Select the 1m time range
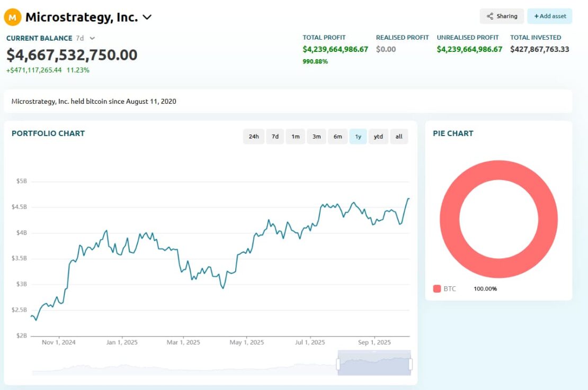Image resolution: width=588 pixels, height=390 pixels. pos(295,137)
